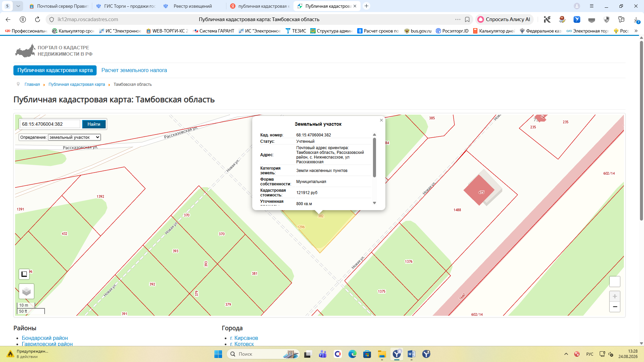Switch to the Реестр извещений tab
This screenshot has height=362, width=644.
(x=192, y=6)
